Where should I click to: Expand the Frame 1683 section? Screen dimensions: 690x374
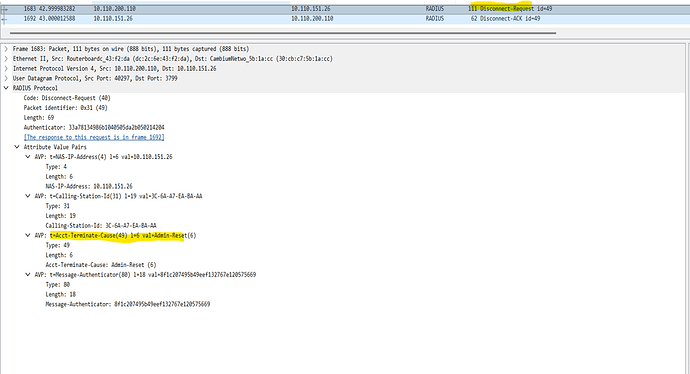6,49
